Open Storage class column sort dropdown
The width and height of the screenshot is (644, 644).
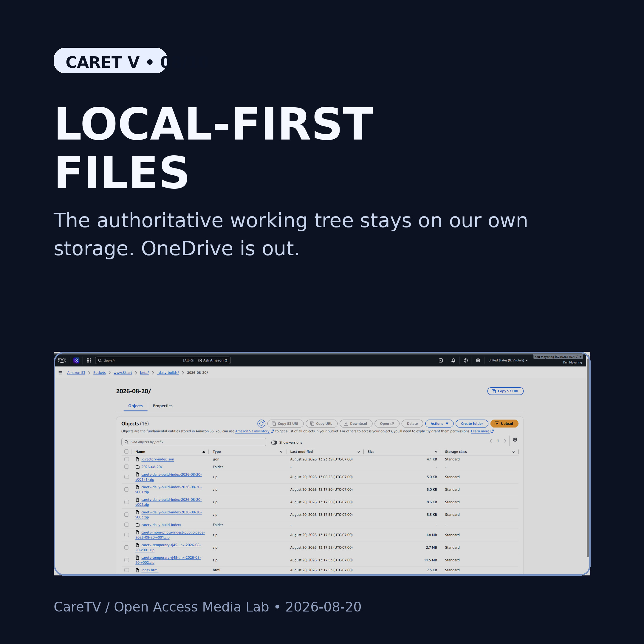coord(513,452)
